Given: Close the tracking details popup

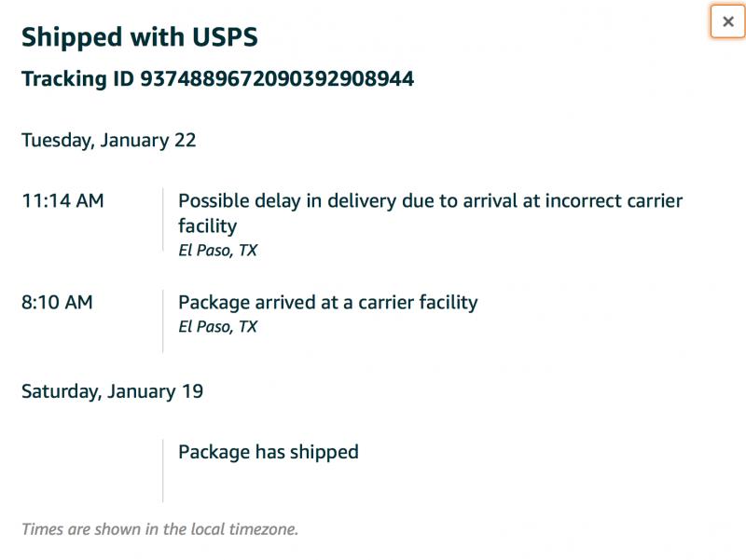Looking at the screenshot, I should pos(727,21).
